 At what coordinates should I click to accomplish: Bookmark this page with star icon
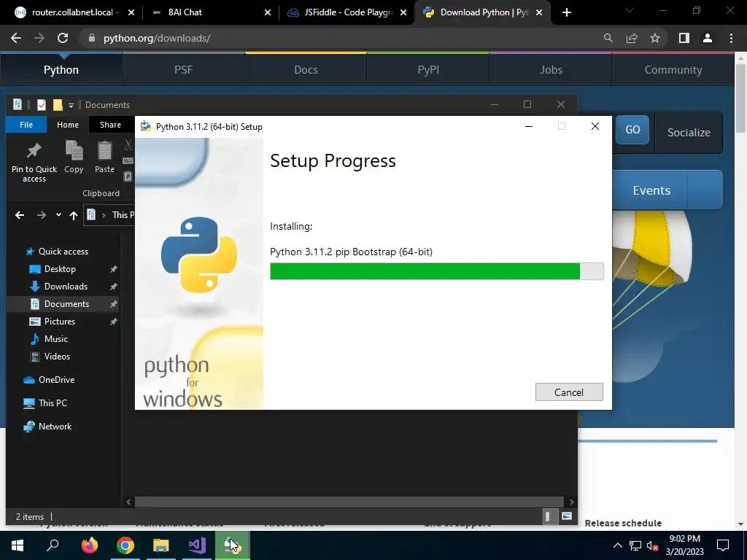pos(655,38)
